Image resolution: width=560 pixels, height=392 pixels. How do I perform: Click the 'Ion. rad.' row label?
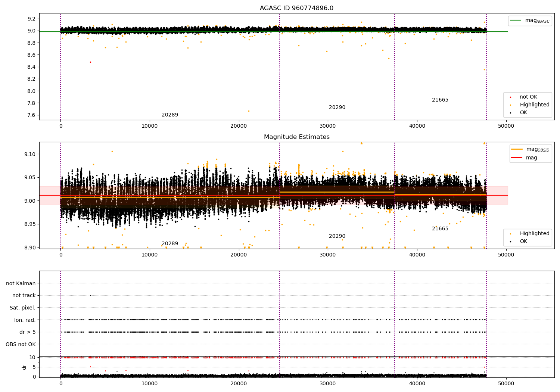[25, 320]
